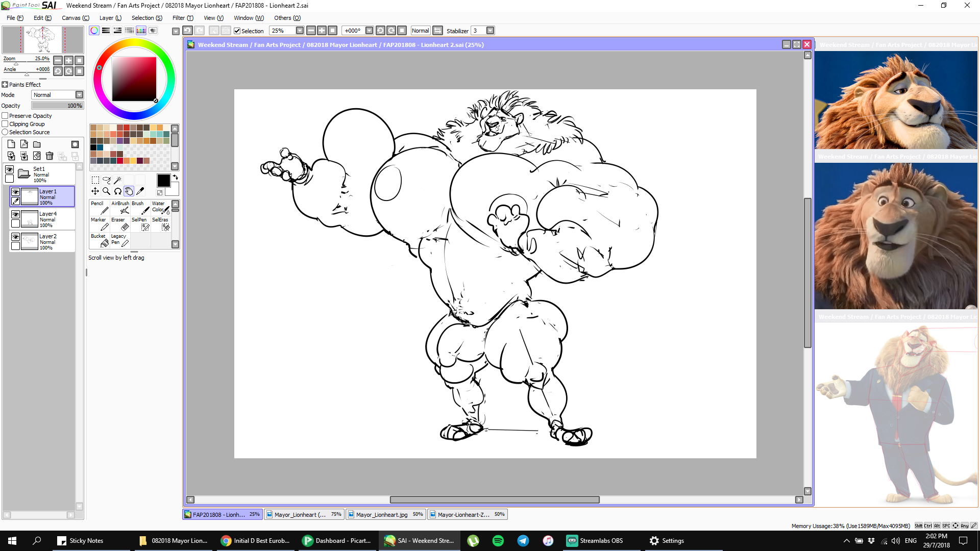Pick the red swatch in palette
This screenshot has width=980, height=551.
126,128
